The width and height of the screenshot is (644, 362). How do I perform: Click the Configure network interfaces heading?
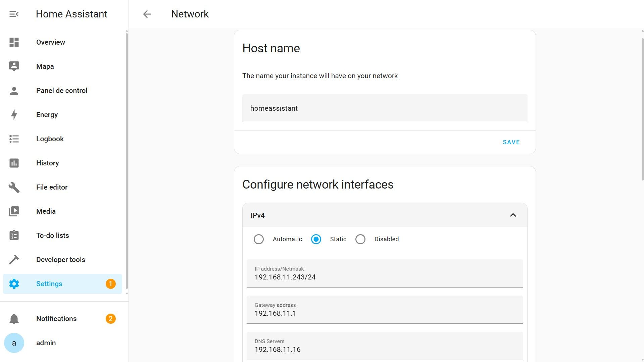click(318, 185)
